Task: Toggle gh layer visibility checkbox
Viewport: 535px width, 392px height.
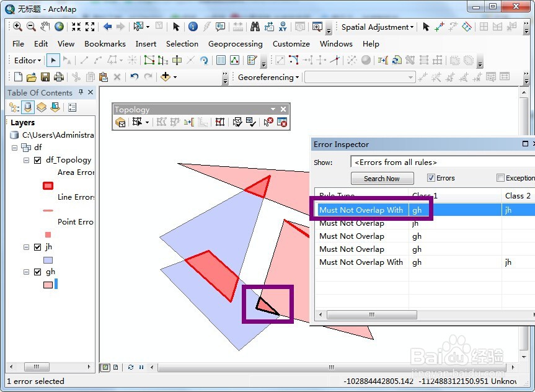Action: coord(38,272)
